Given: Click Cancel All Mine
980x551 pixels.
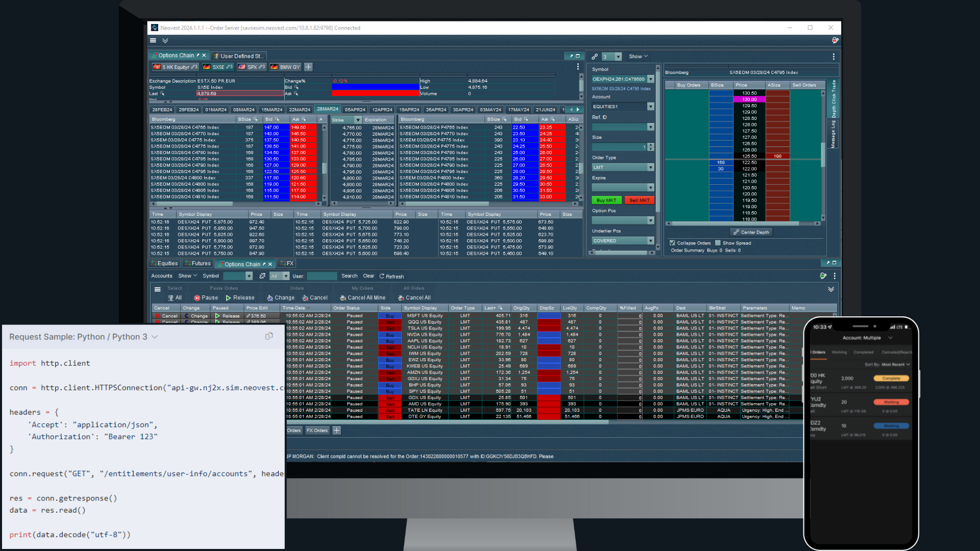Looking at the screenshot, I should [x=363, y=298].
